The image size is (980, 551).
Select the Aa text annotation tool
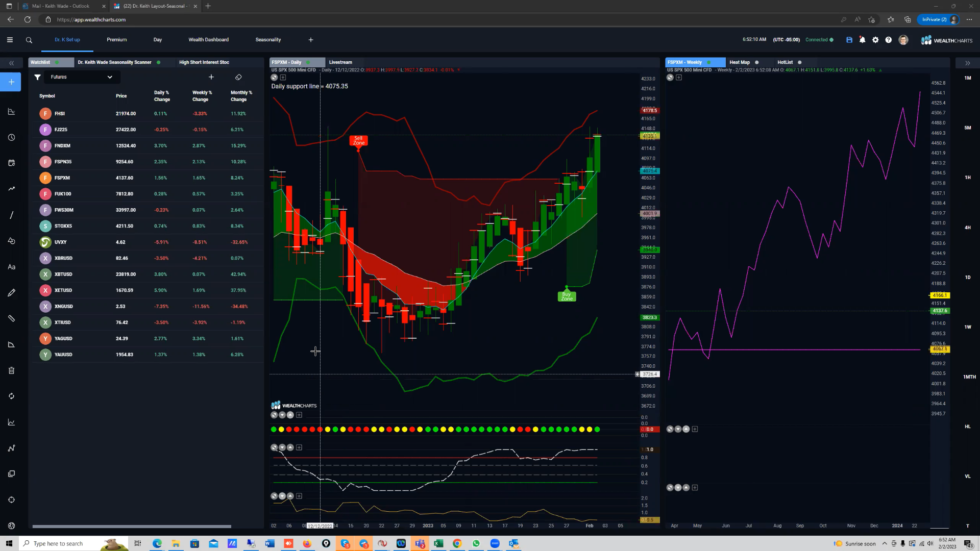click(x=11, y=267)
